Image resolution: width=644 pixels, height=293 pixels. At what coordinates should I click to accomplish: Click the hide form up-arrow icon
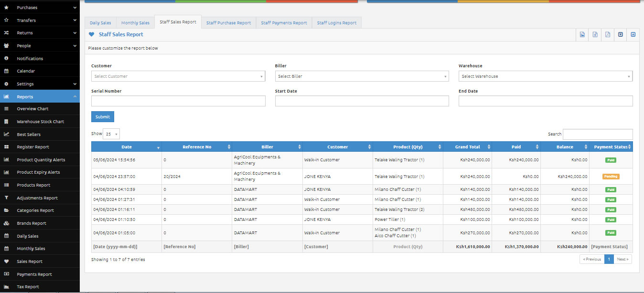pos(633,34)
